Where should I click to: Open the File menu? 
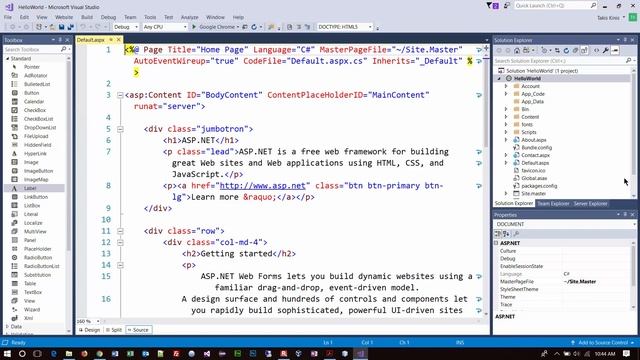8,17
